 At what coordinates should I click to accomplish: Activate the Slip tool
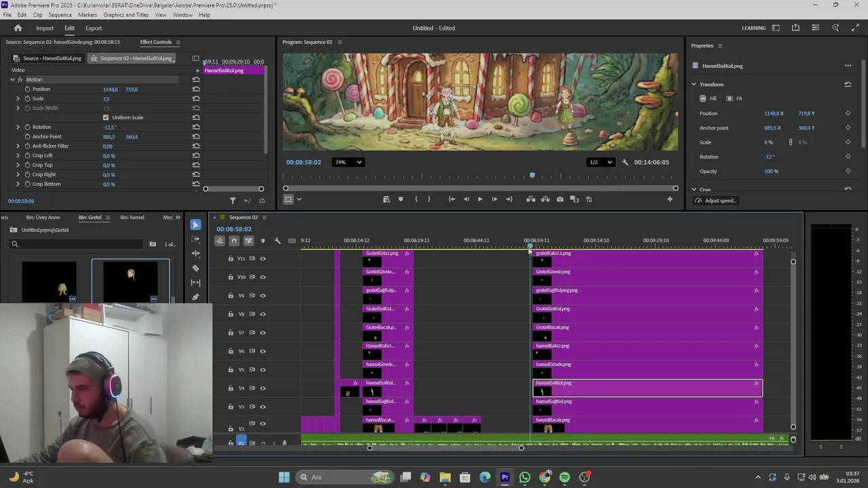pyautogui.click(x=196, y=282)
